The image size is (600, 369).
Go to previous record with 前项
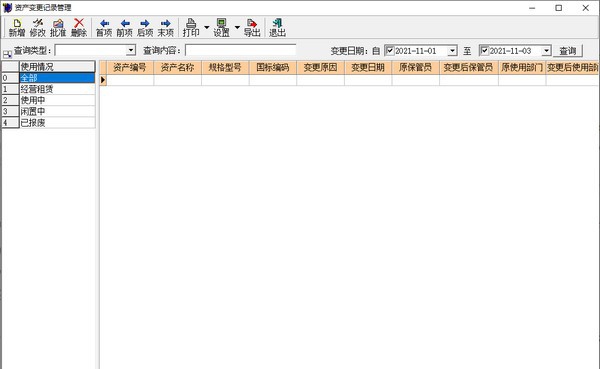tap(124, 28)
